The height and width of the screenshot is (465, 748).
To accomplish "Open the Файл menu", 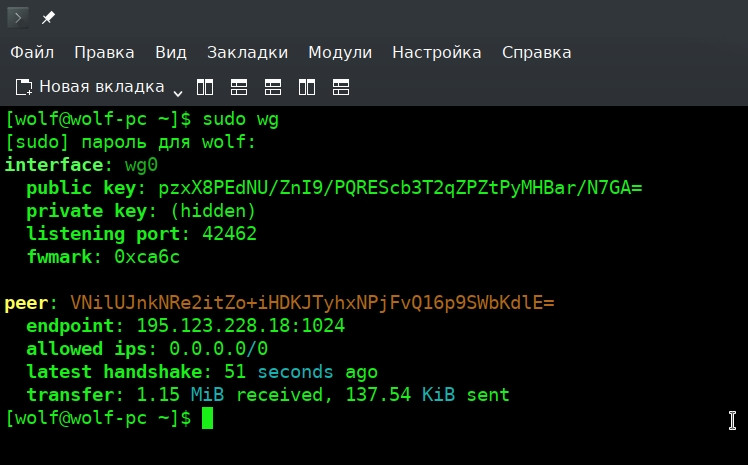I will (x=32, y=52).
